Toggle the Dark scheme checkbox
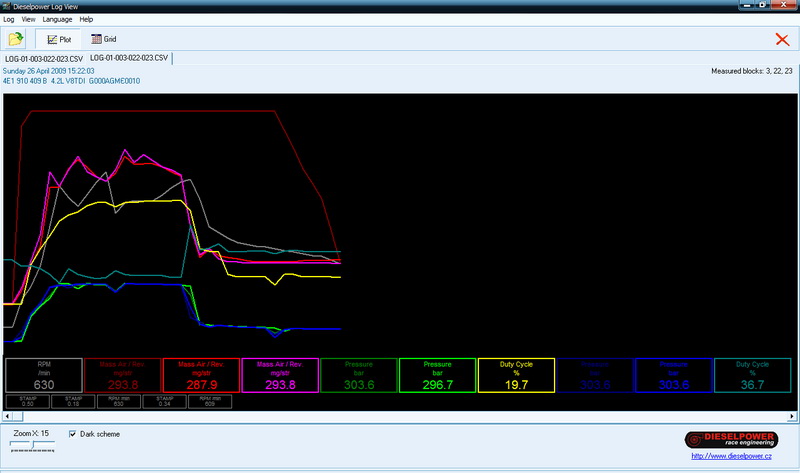 73,434
